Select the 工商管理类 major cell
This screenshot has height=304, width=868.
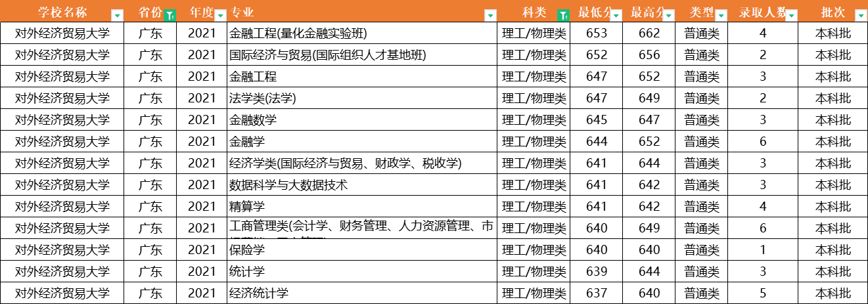362,228
